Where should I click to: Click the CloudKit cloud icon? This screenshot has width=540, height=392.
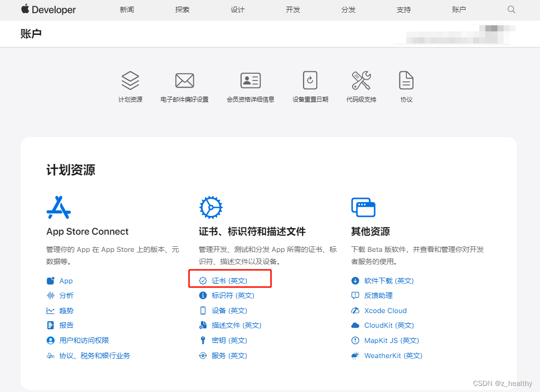pos(355,325)
